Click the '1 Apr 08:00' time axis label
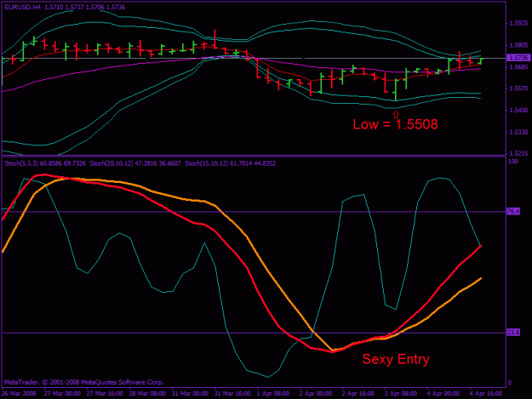This screenshot has width=532, height=399. [x=273, y=394]
